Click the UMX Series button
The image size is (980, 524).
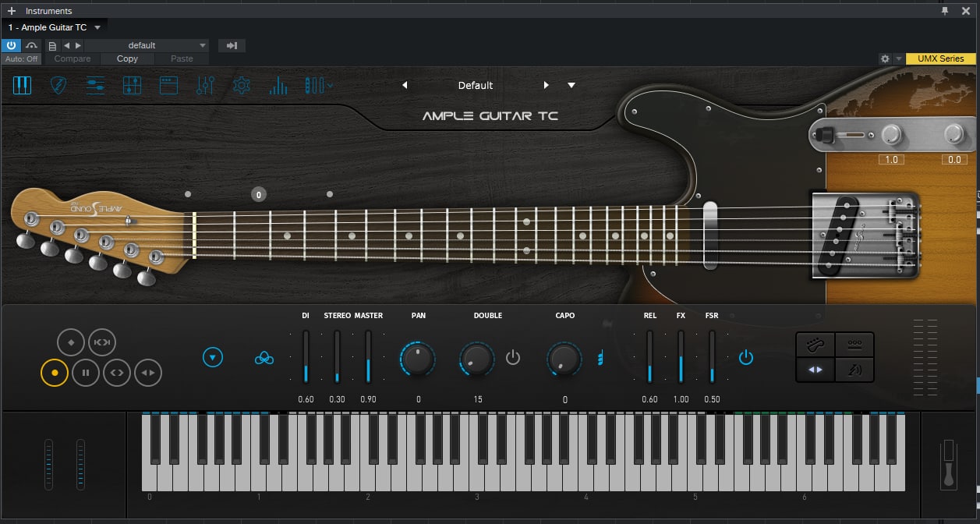click(941, 58)
